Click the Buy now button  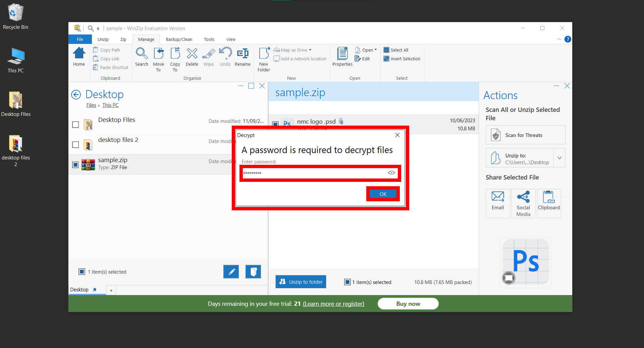coord(408,303)
